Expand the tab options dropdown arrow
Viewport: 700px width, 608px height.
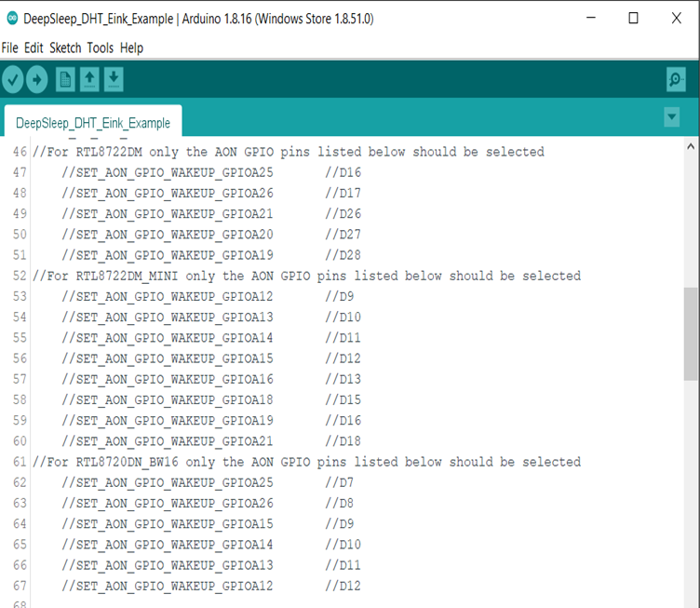click(x=671, y=117)
